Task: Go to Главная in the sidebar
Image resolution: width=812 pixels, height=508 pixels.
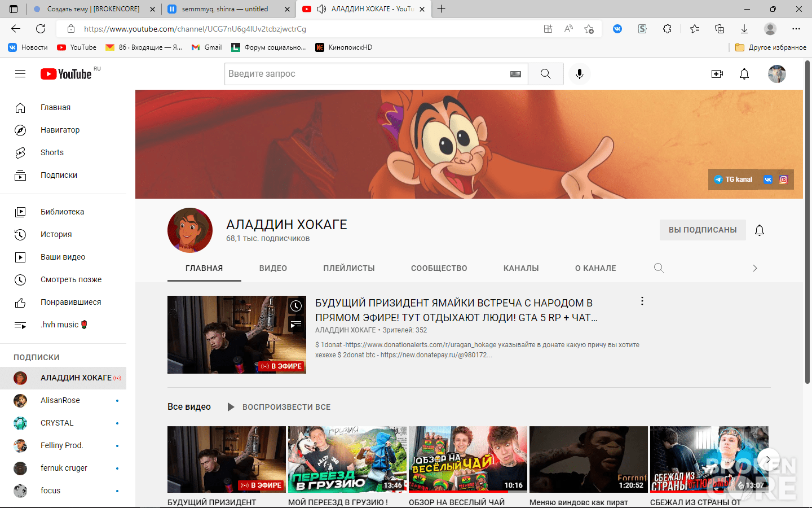Action: tap(63, 107)
